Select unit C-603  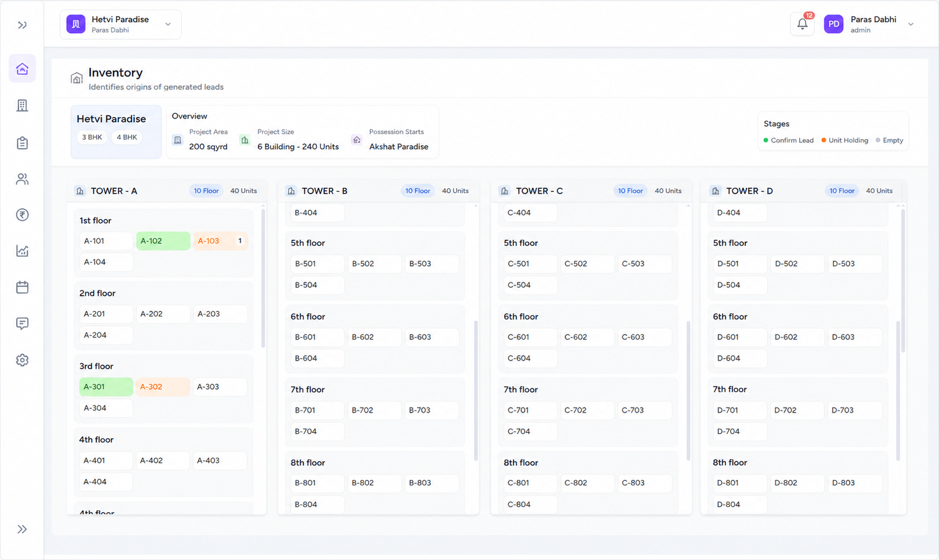pos(645,337)
